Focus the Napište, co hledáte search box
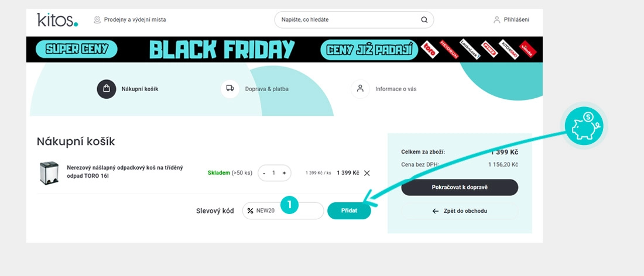 354,20
